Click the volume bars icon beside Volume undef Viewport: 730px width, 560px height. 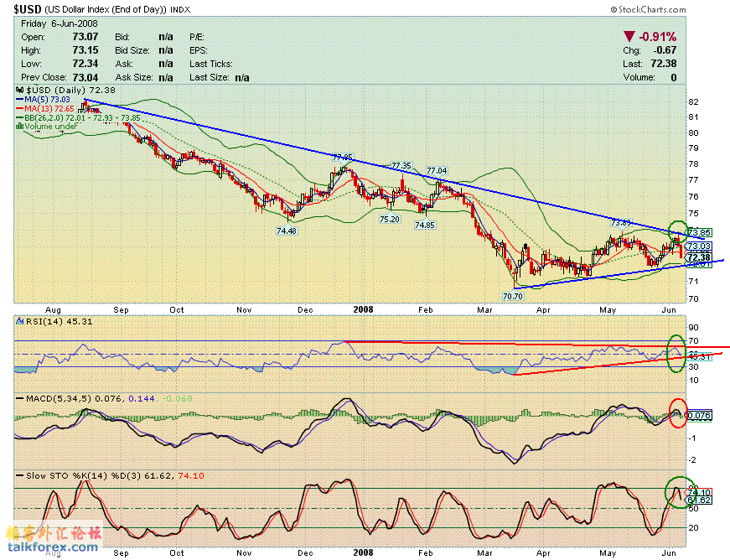click(x=19, y=126)
